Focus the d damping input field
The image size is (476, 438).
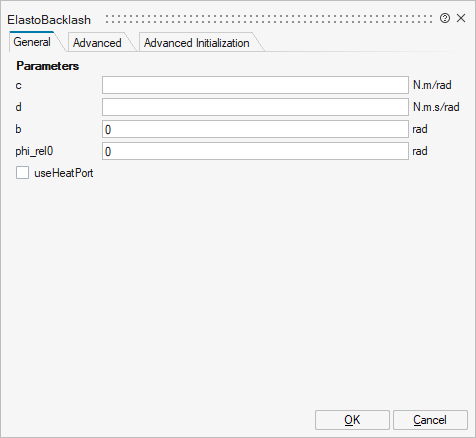255,107
